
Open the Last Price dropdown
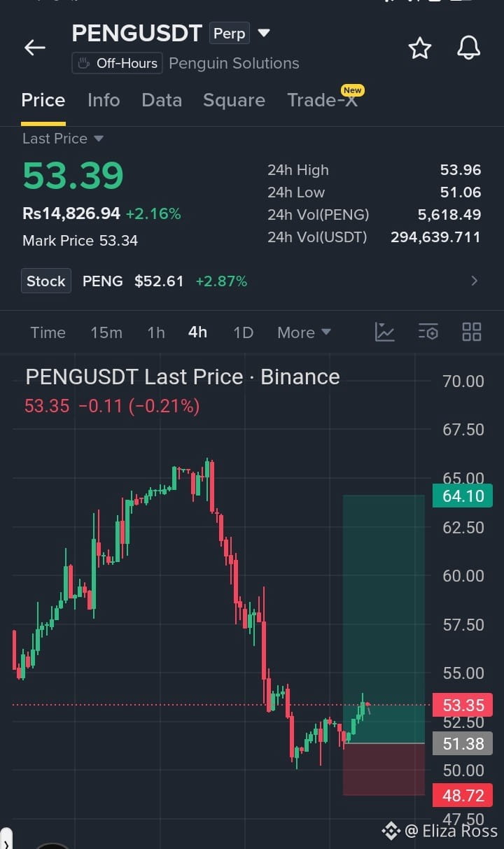click(x=63, y=139)
